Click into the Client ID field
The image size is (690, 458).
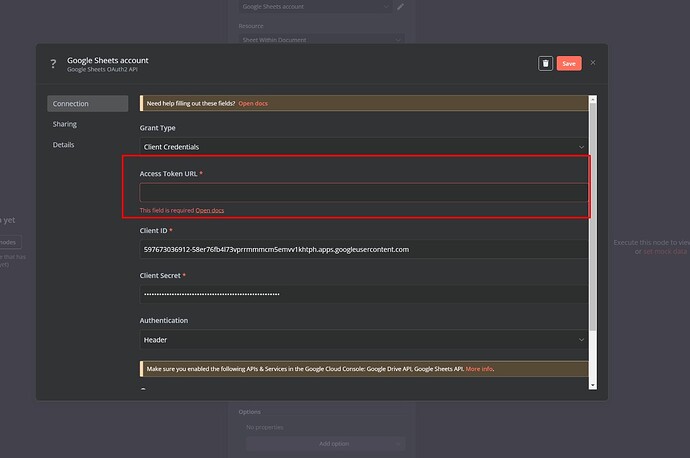(364, 249)
